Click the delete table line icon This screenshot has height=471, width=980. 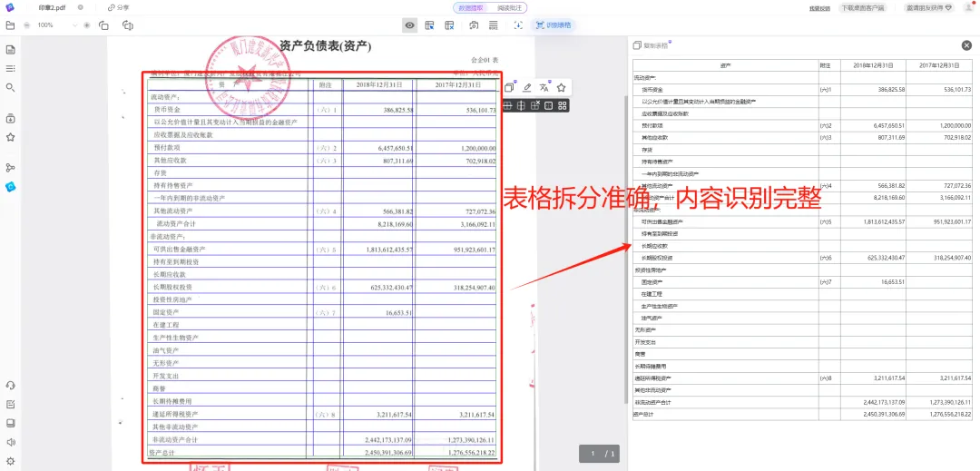(x=535, y=105)
